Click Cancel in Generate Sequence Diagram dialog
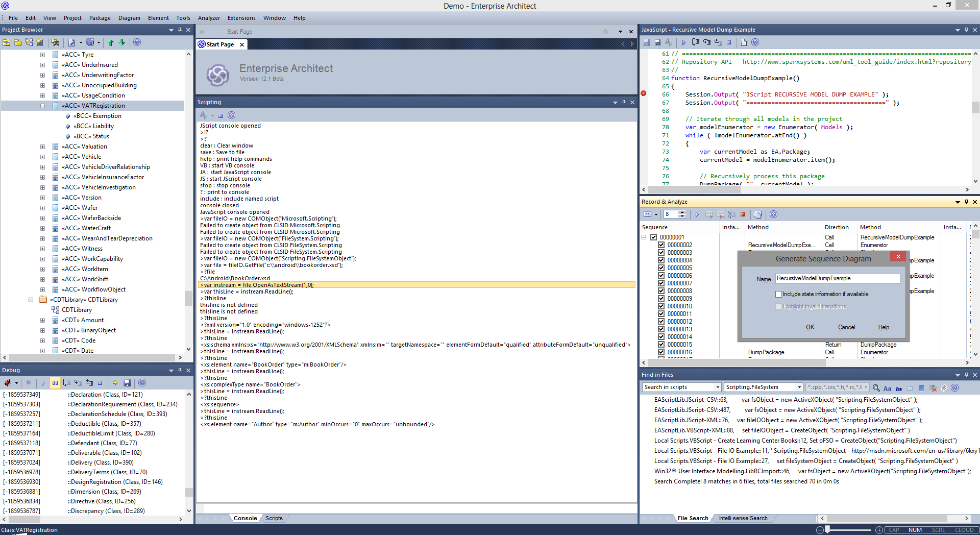Viewport: 980px width, 535px height. (x=846, y=327)
